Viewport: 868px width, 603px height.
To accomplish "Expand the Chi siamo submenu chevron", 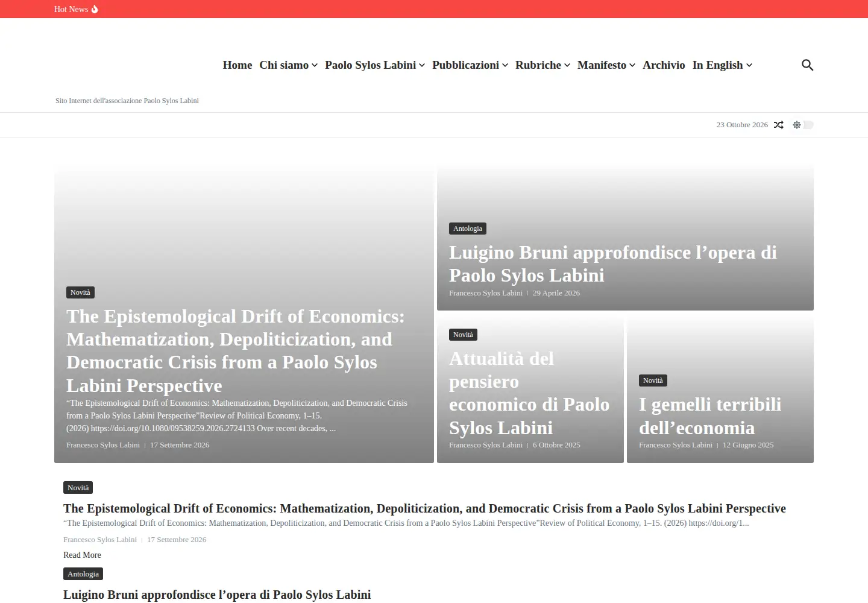I will point(315,65).
